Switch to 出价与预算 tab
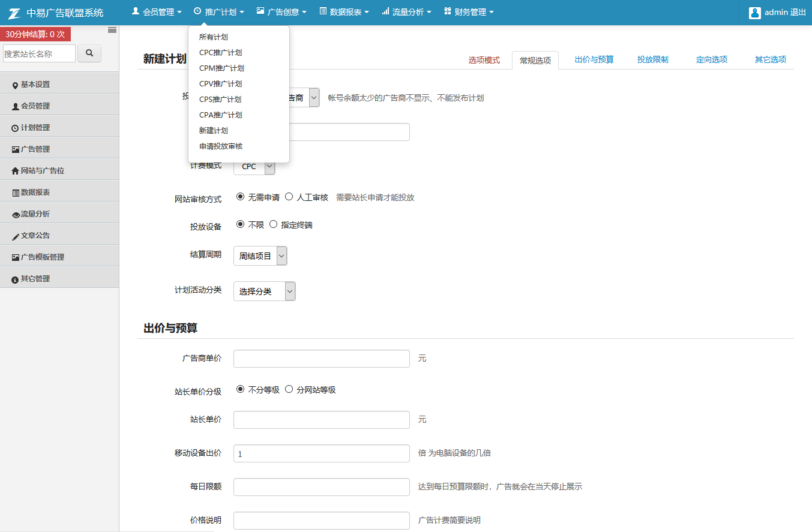Image resolution: width=812 pixels, height=532 pixels. click(x=594, y=60)
